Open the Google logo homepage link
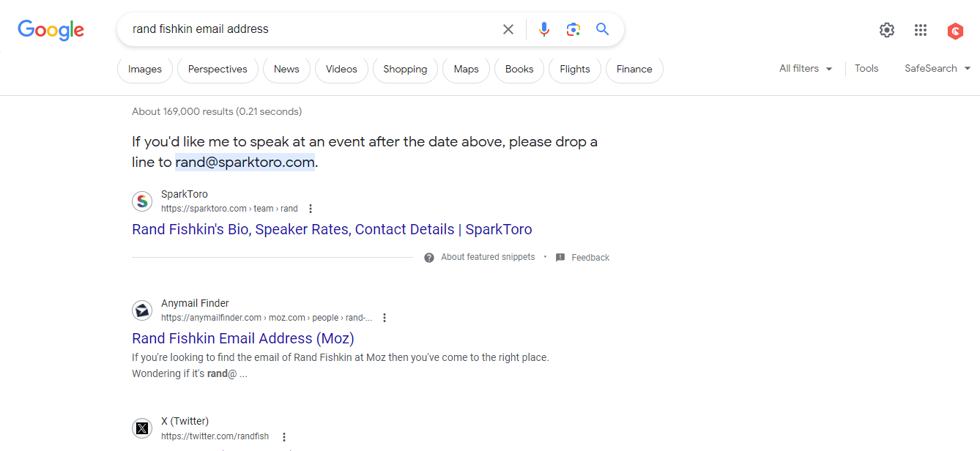Screen dimensions: 980x451 (51, 29)
